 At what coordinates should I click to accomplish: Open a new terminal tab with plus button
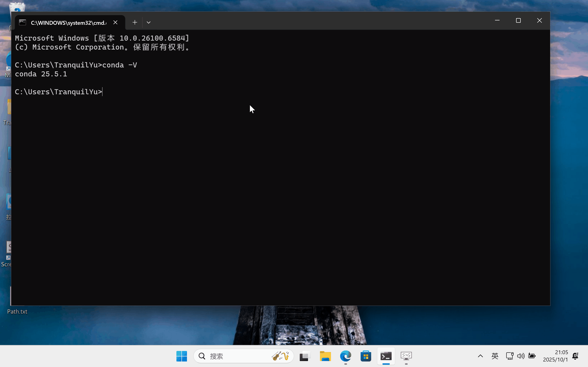[x=135, y=22]
